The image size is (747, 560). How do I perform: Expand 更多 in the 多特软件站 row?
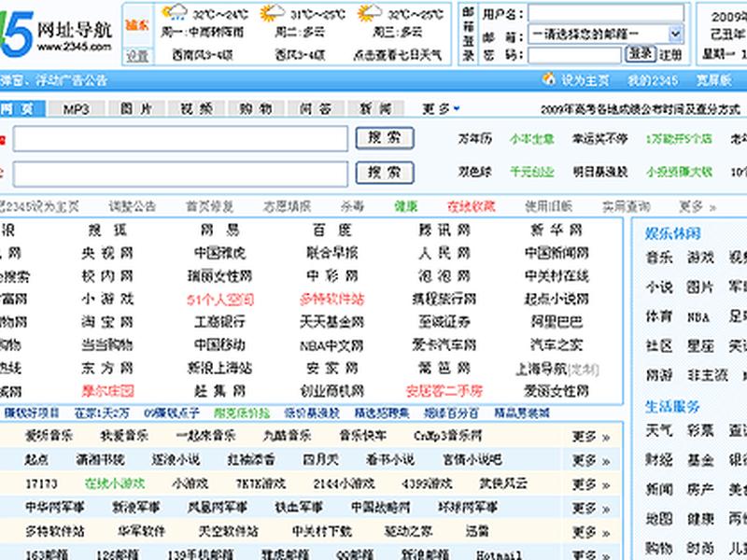click(591, 531)
